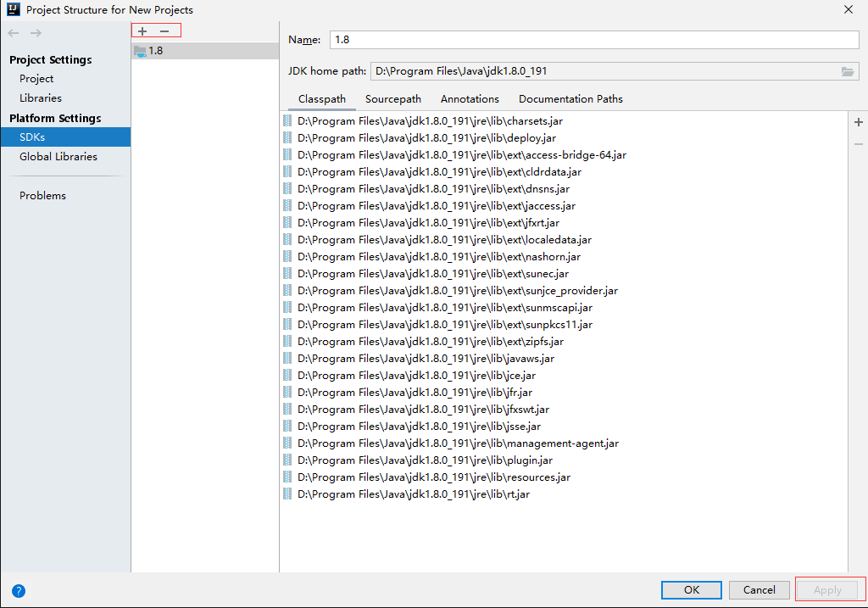
Task: Click the jar icon next to resources.jar
Action: 287,477
